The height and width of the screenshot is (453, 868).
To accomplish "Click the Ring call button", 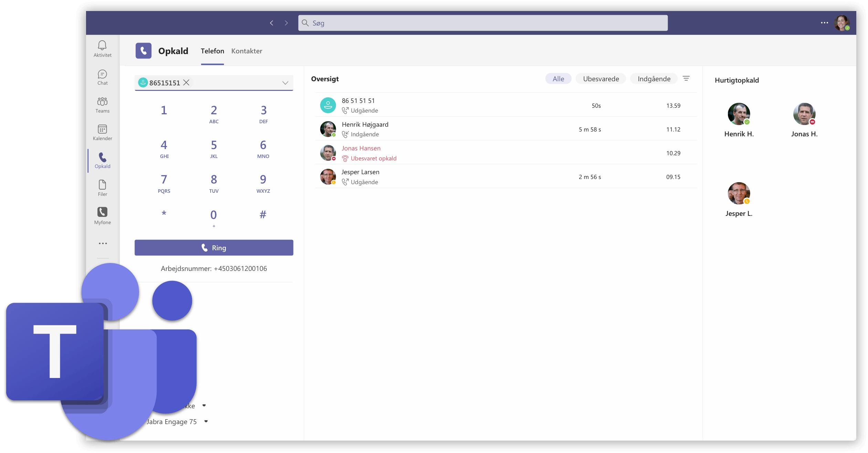I will (x=214, y=247).
